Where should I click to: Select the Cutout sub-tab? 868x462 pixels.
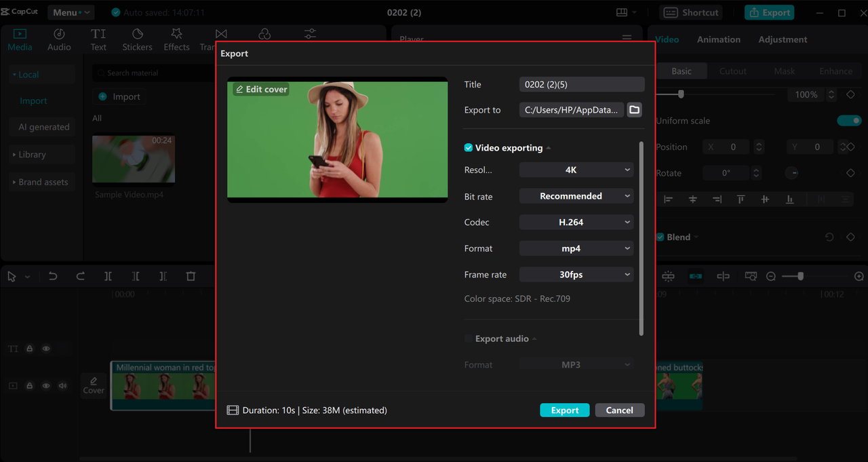pyautogui.click(x=733, y=71)
